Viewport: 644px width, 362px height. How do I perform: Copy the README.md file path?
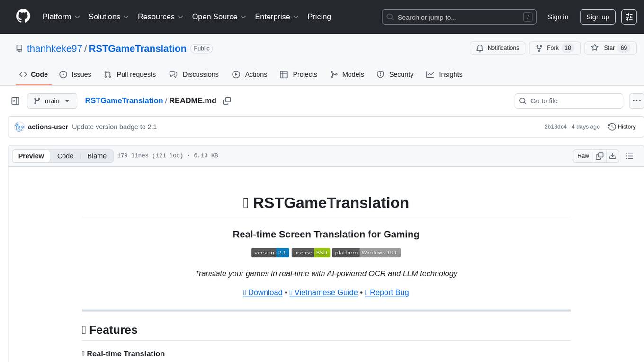coord(227,101)
